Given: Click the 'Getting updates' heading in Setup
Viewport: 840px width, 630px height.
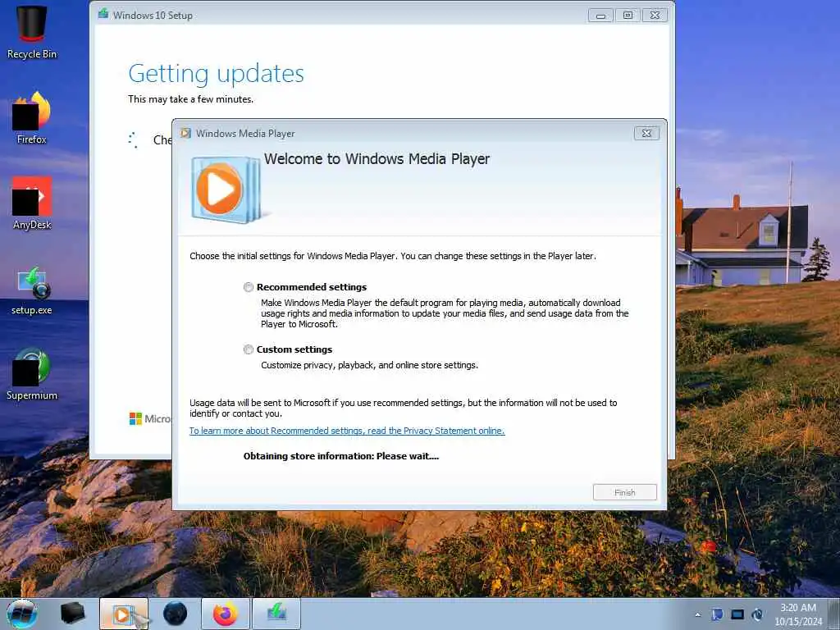Looking at the screenshot, I should click(216, 73).
